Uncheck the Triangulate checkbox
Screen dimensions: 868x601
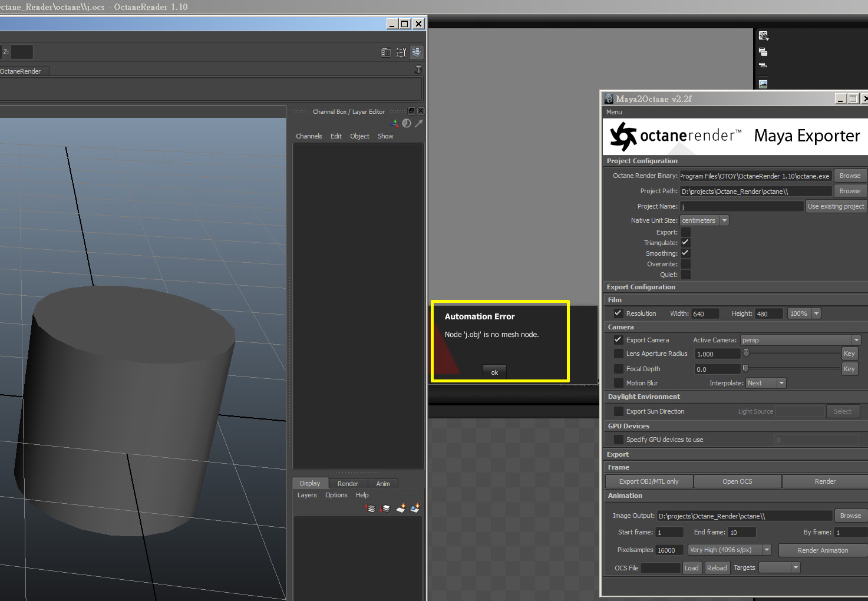pyautogui.click(x=685, y=243)
